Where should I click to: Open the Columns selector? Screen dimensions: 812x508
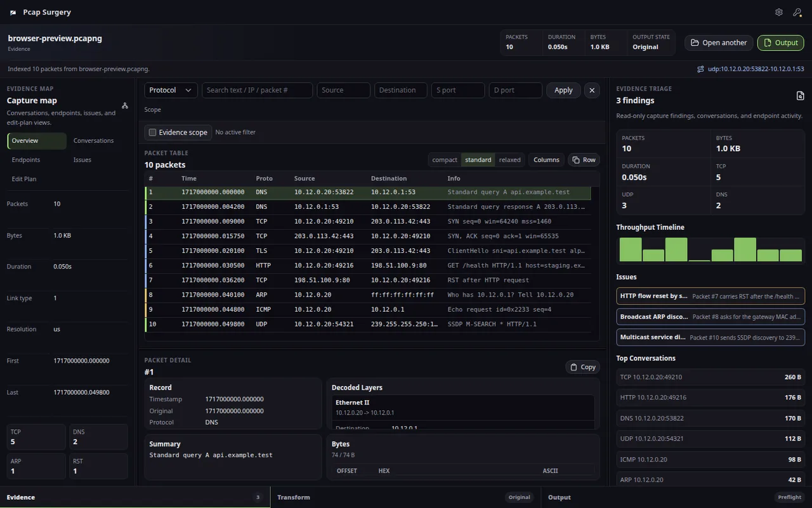(x=546, y=160)
